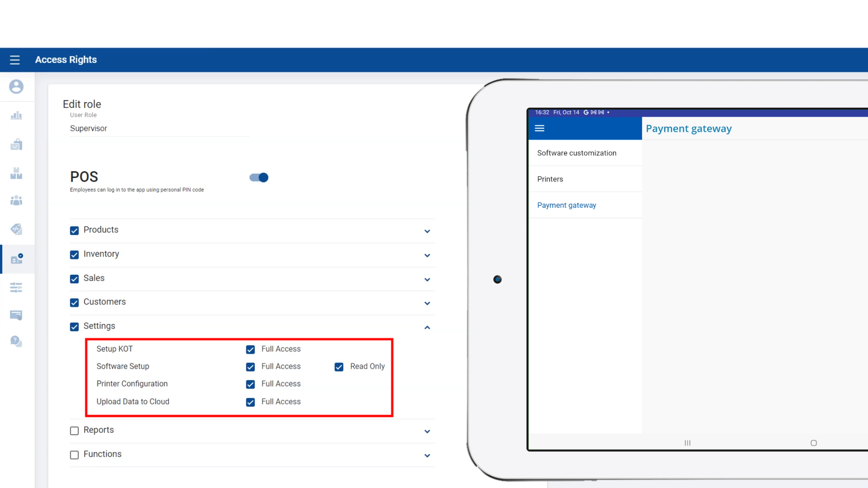Click the user profile icon in sidebar

pyautogui.click(x=16, y=86)
